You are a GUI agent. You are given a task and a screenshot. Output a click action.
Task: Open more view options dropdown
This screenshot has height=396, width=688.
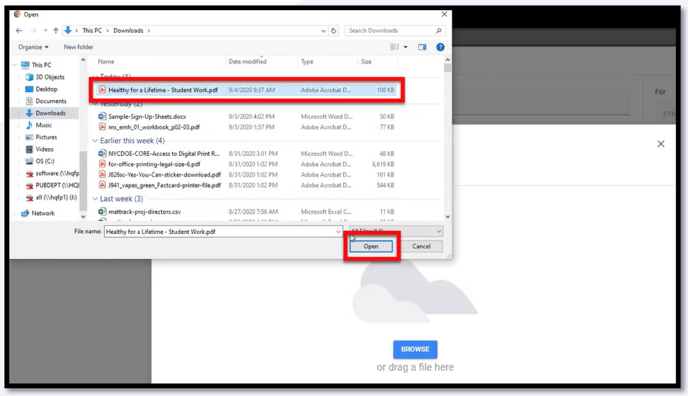(405, 47)
